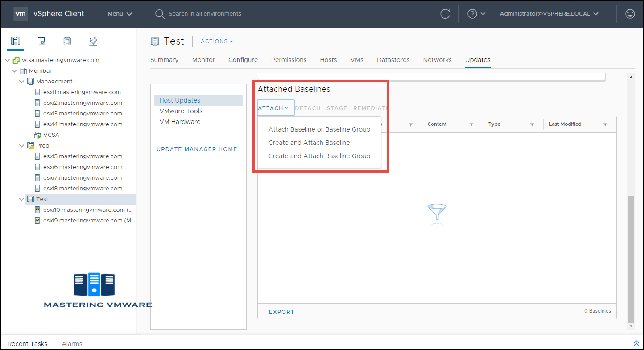Image resolution: width=644 pixels, height=350 pixels.
Task: Filter the Last Modified column
Action: 605,125
